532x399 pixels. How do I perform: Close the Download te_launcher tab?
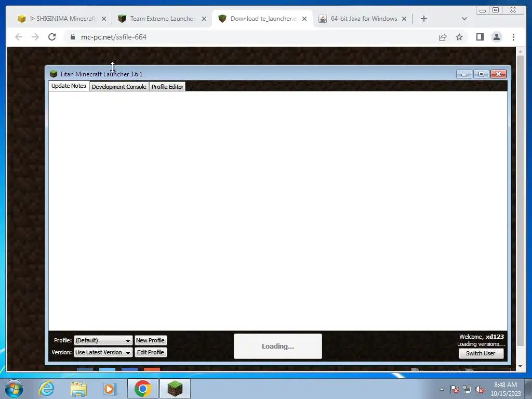(304, 19)
